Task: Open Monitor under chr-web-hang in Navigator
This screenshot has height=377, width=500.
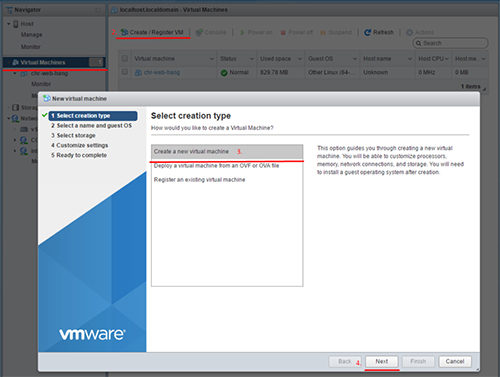Action: pos(41,84)
